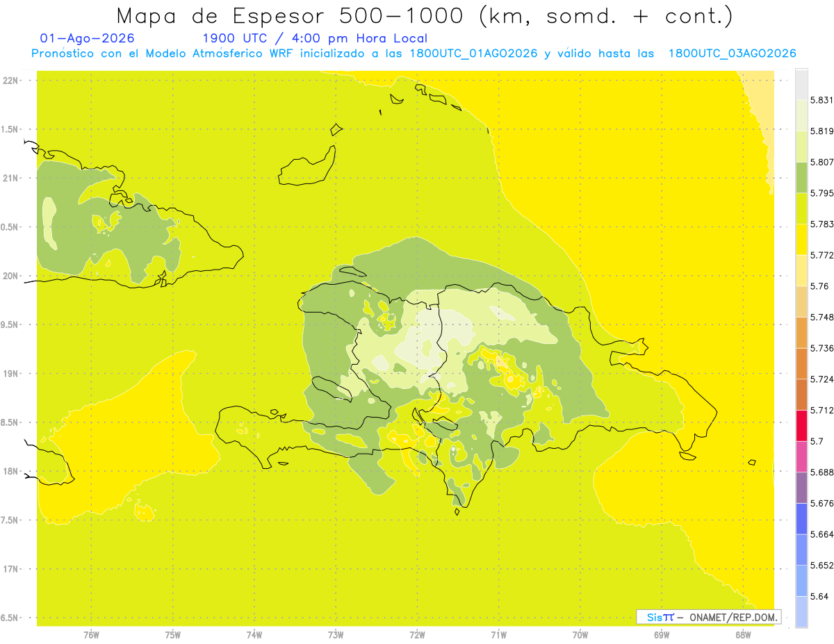Image resolution: width=834 pixels, height=644 pixels.
Task: Click the 72W longitude label
Action: click(x=417, y=634)
